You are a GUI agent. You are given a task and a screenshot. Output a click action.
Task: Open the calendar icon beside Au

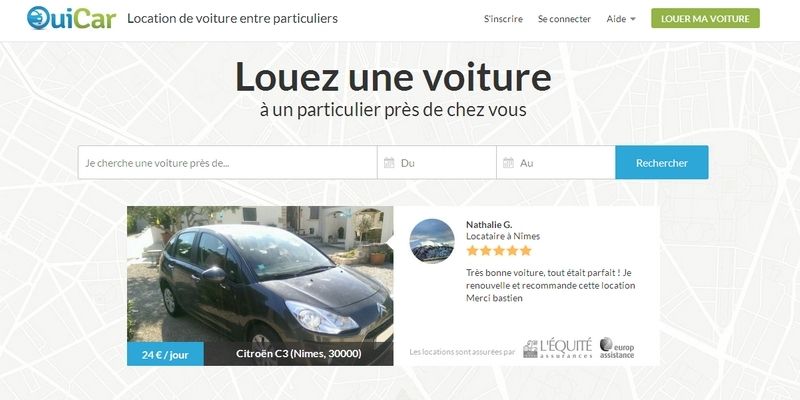(508, 163)
